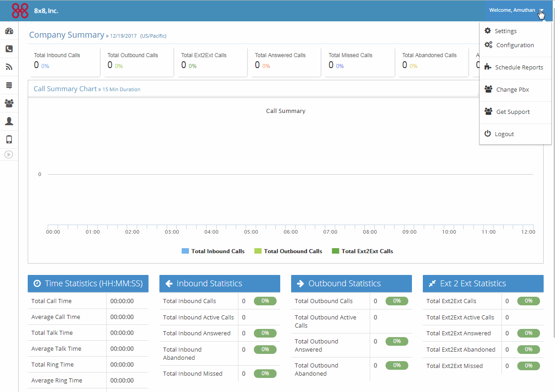555x392 pixels.
Task: Select the single user icon in sidebar
Action: [x=9, y=121]
